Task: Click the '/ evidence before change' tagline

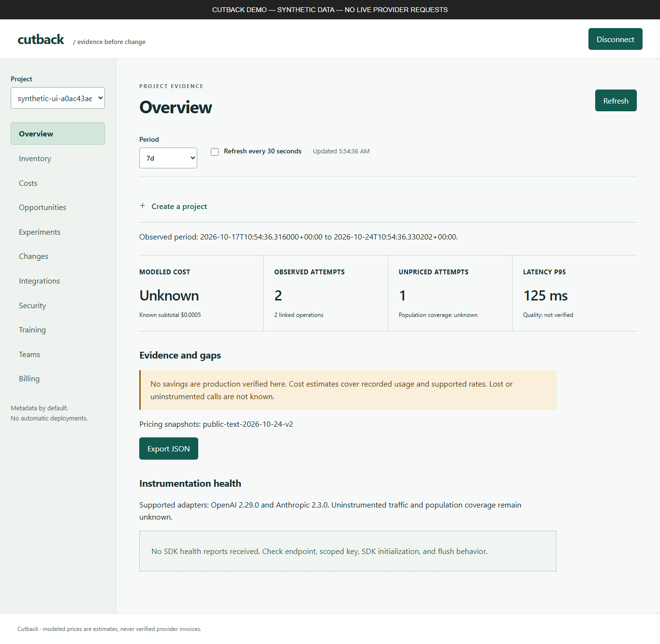Action: [109, 42]
